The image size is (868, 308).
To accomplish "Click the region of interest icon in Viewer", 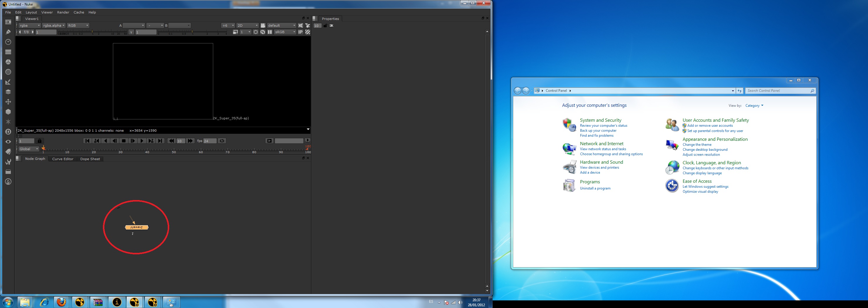I will (x=256, y=32).
